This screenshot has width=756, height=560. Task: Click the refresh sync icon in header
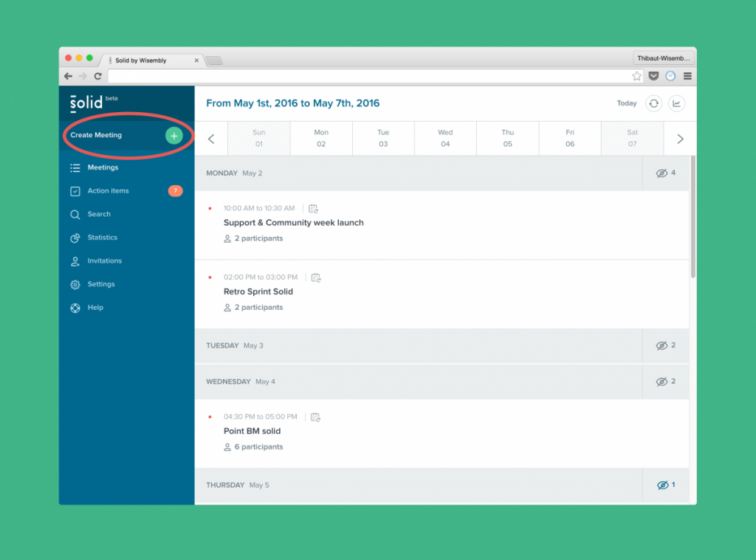[x=654, y=103]
